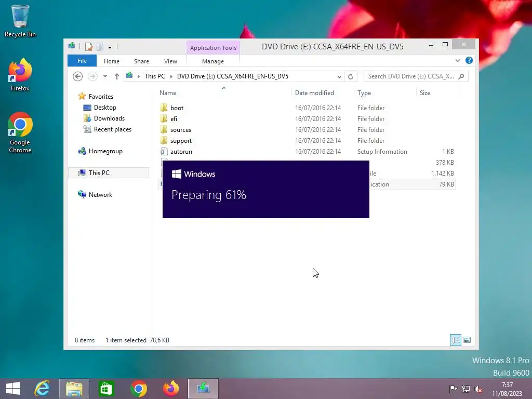The height and width of the screenshot is (399, 532).
Task: Open Explorer Help question mark icon
Action: [x=469, y=60]
